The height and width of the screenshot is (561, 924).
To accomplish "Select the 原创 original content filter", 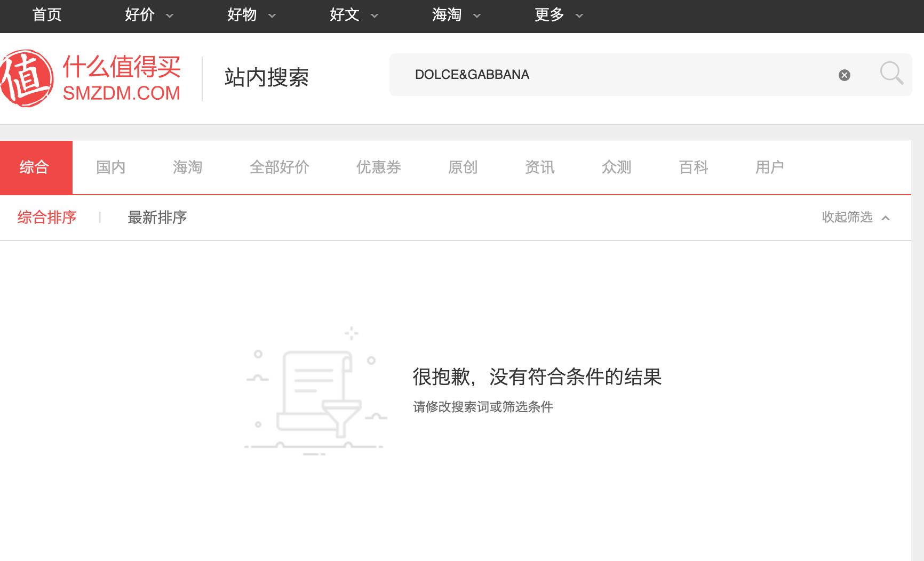I will 463,167.
